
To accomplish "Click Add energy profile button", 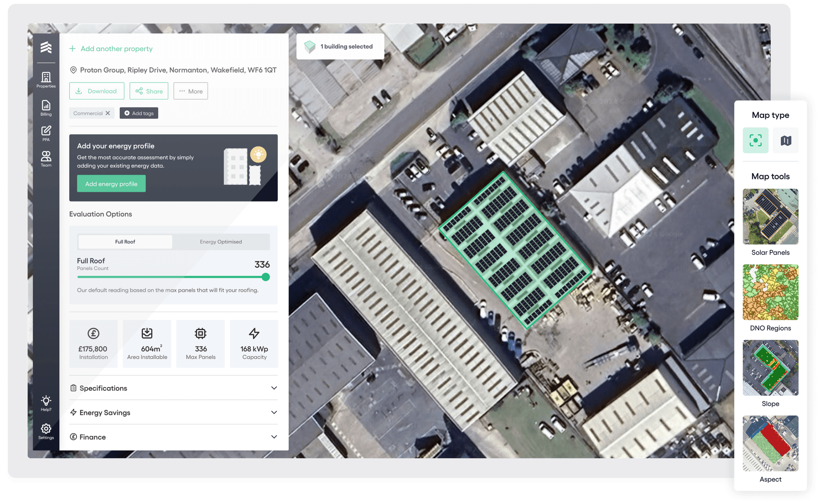I will point(111,184).
